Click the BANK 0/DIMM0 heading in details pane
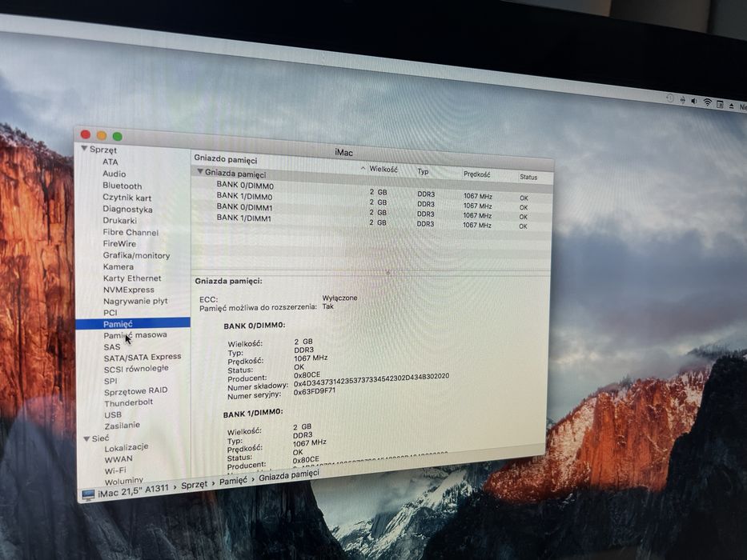Viewport: 747px width, 560px height. [x=255, y=326]
